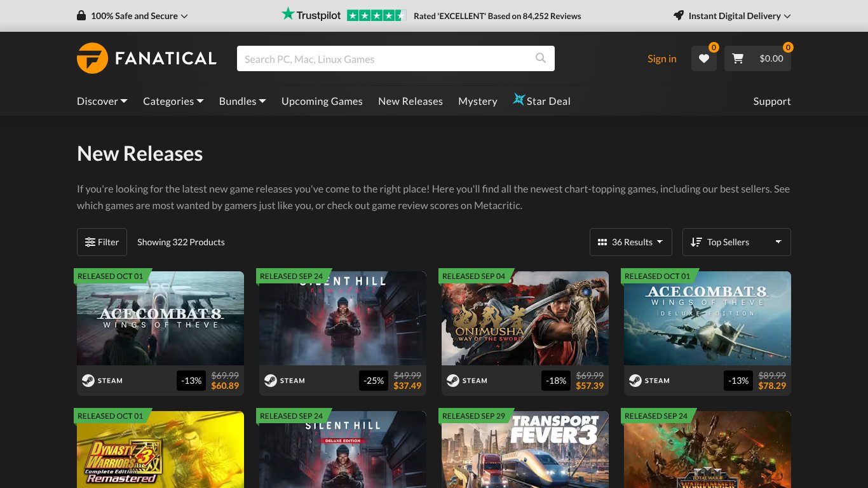
Task: Open the 36 Results per-page dropdown
Action: (631, 242)
